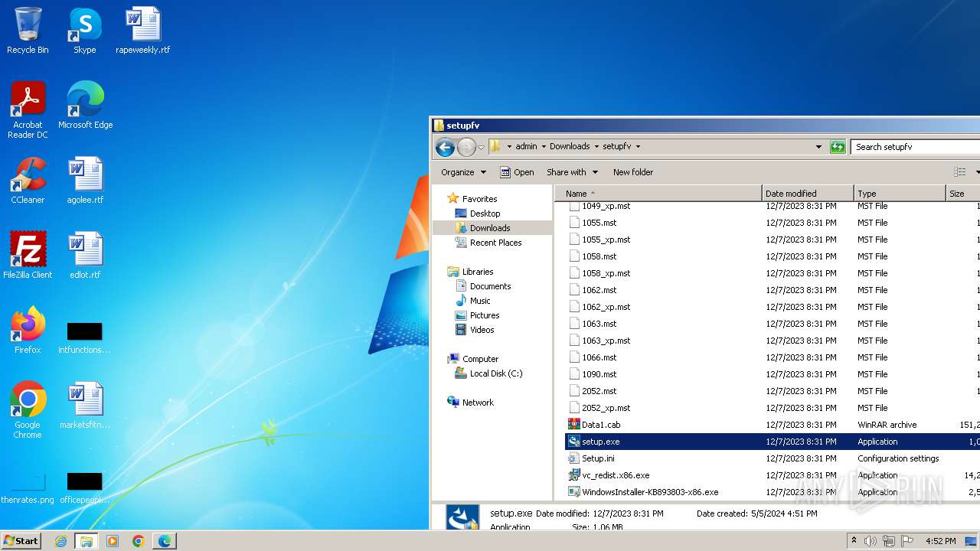Click New folder button
Screen dimensions: 980x551
coord(633,172)
